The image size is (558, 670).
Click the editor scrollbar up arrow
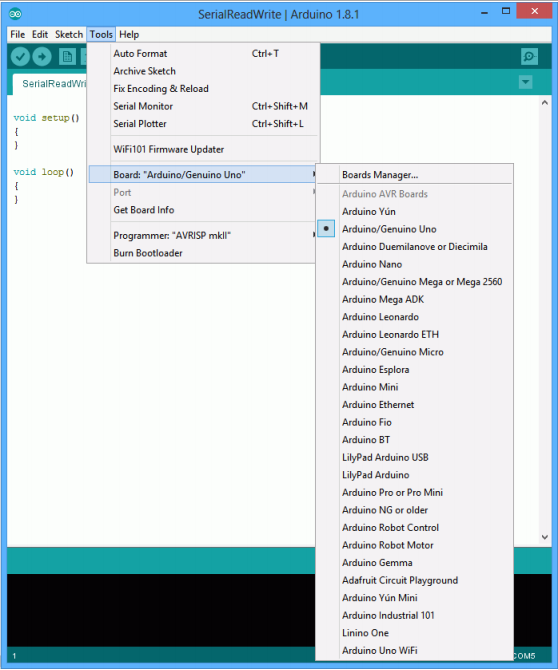coord(544,103)
